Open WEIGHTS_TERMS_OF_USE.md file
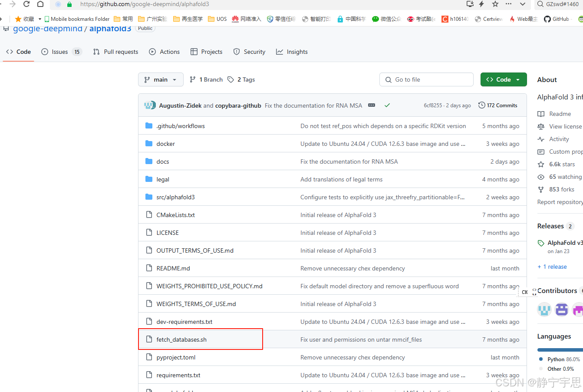 click(x=196, y=304)
